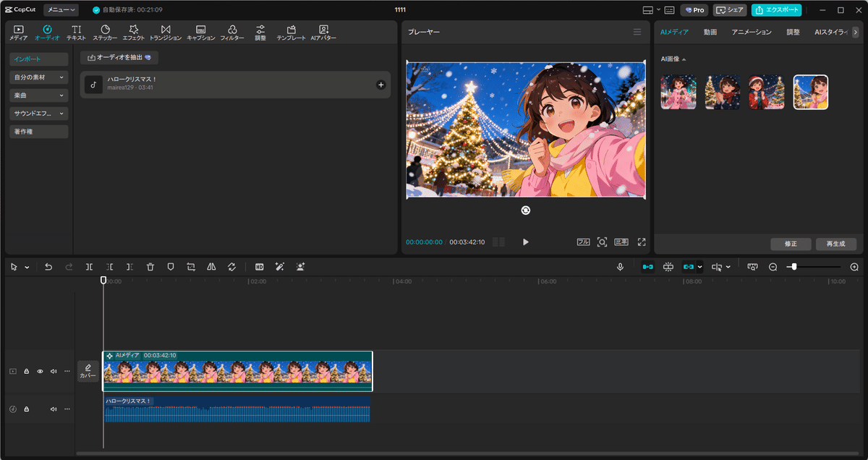Click the エクスポート button
This screenshot has width=868, height=460.
click(776, 10)
